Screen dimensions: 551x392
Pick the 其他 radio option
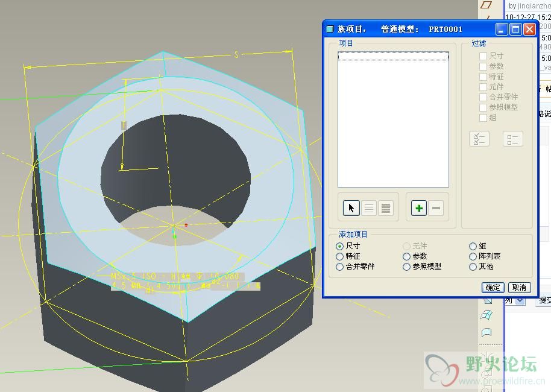coord(473,267)
